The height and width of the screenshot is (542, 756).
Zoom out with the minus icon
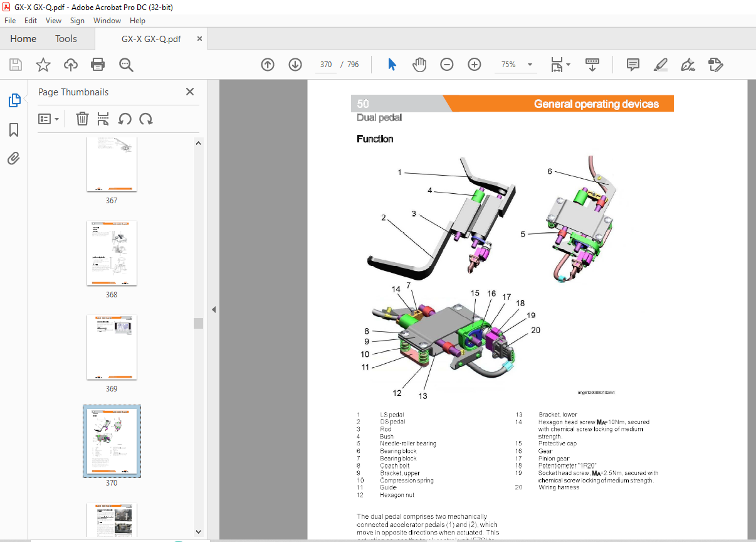pos(446,64)
